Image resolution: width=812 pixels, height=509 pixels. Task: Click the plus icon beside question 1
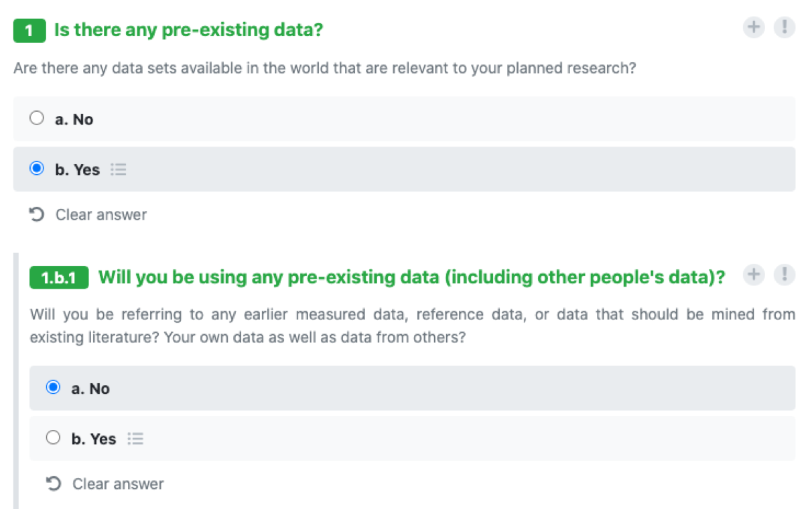pyautogui.click(x=754, y=27)
